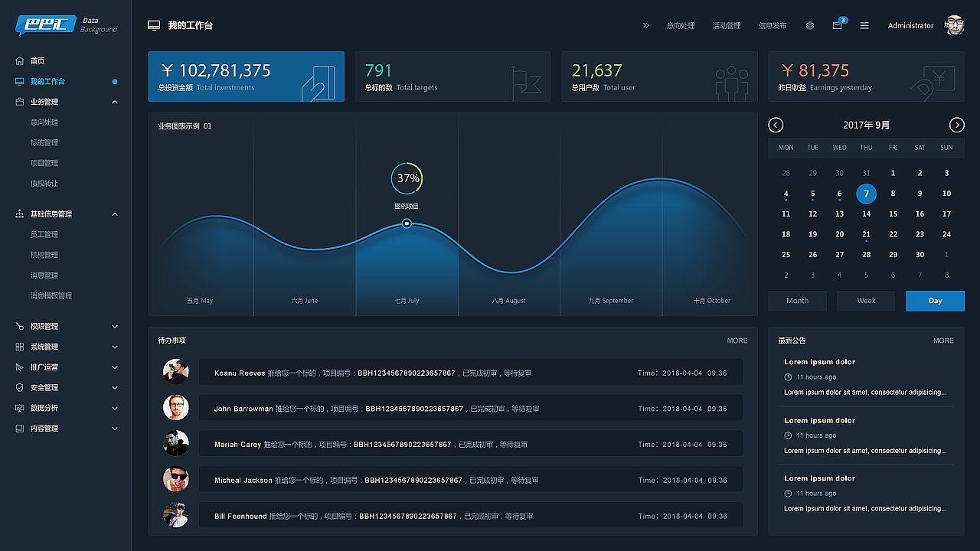
Task: Expand the 内容管理 chevron
Action: click(x=115, y=429)
